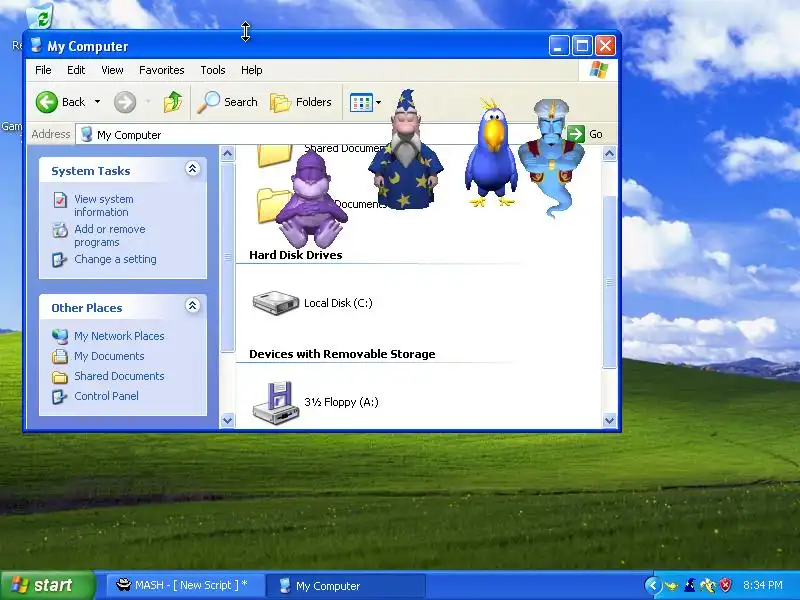Click the green Go arrow button

[x=576, y=134]
